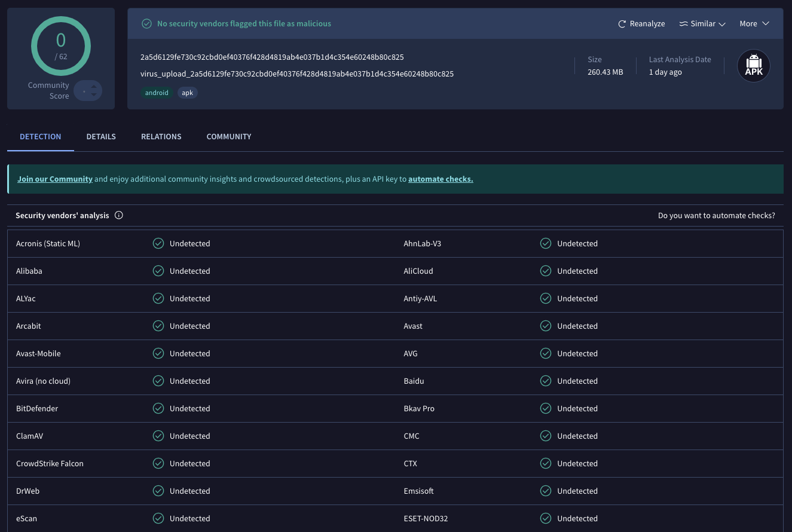Click the detection score circle showing 0/62
This screenshot has height=532, width=792.
(61, 47)
